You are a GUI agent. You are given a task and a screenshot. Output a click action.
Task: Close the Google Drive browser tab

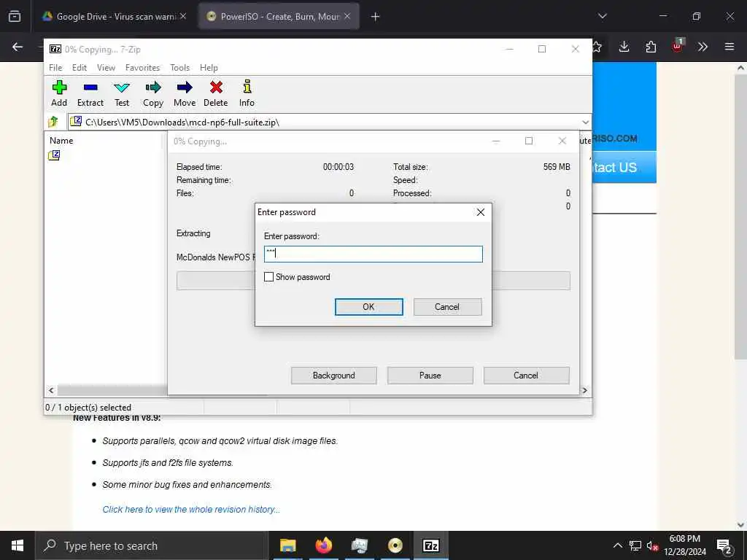pos(183,16)
